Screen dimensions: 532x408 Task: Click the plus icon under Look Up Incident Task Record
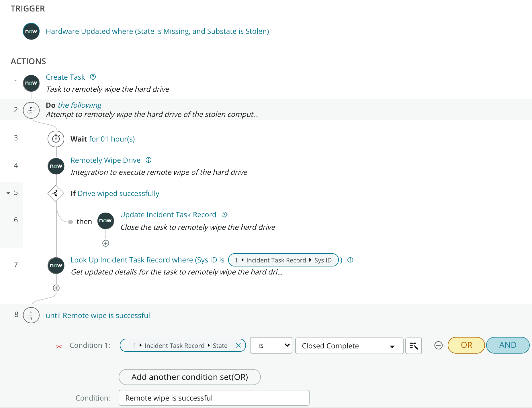pyautogui.click(x=56, y=288)
